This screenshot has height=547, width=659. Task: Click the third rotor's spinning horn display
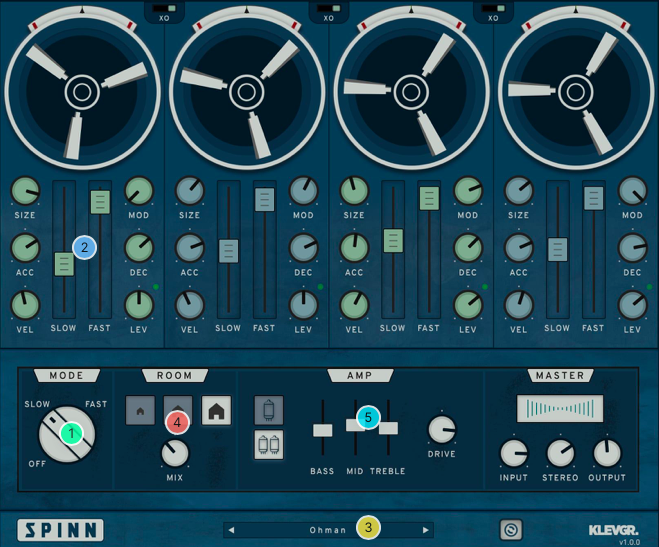pos(411,92)
